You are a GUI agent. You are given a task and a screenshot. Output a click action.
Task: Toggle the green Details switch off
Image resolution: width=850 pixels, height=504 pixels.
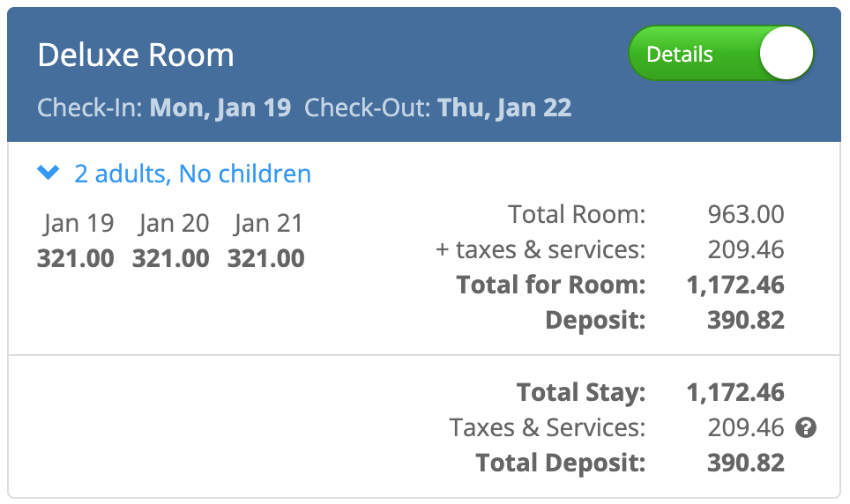pos(720,54)
